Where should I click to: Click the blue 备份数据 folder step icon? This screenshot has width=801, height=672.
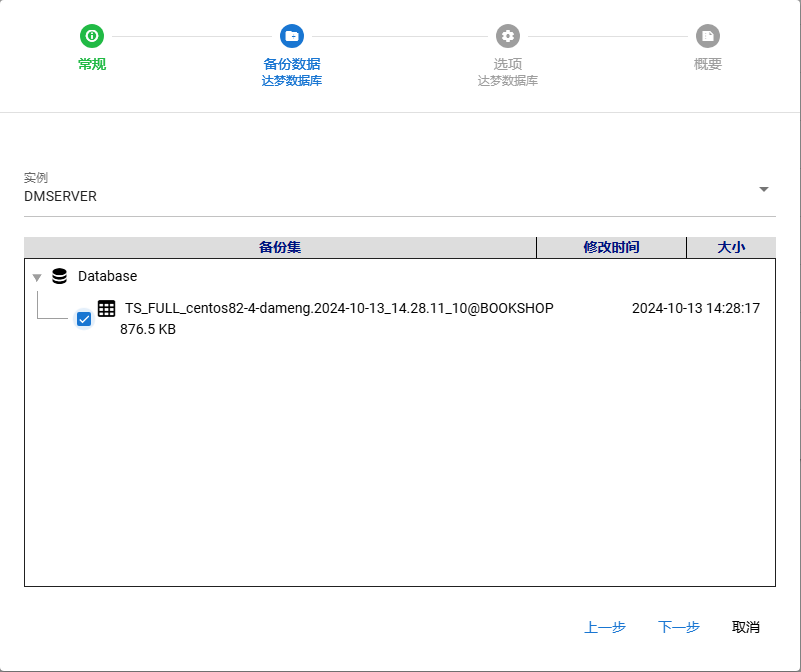coord(292,36)
